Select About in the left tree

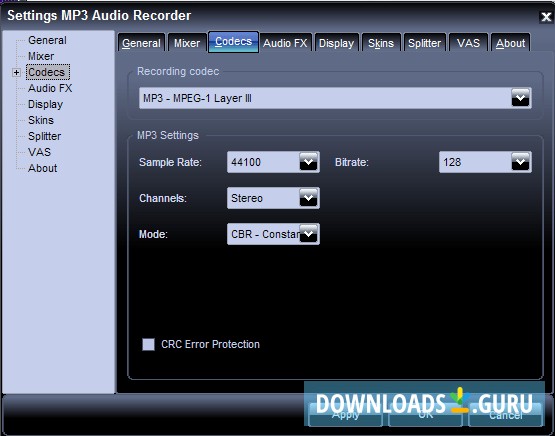[x=42, y=168]
